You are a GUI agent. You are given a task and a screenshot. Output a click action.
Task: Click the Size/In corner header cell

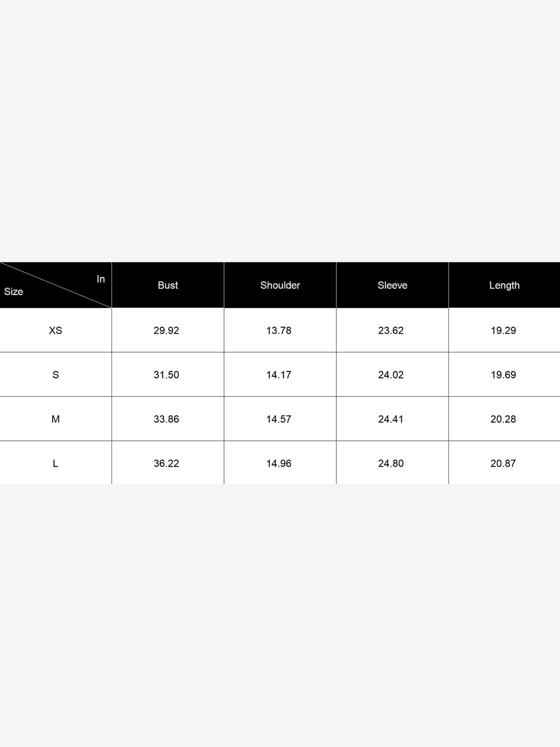pos(56,285)
